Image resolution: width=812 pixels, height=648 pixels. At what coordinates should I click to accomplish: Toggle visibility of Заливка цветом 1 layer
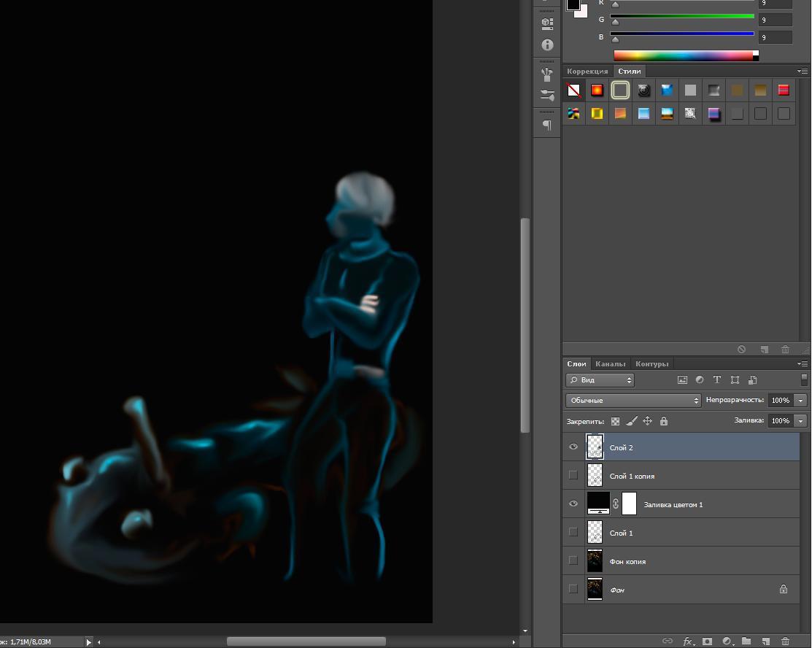coord(573,504)
